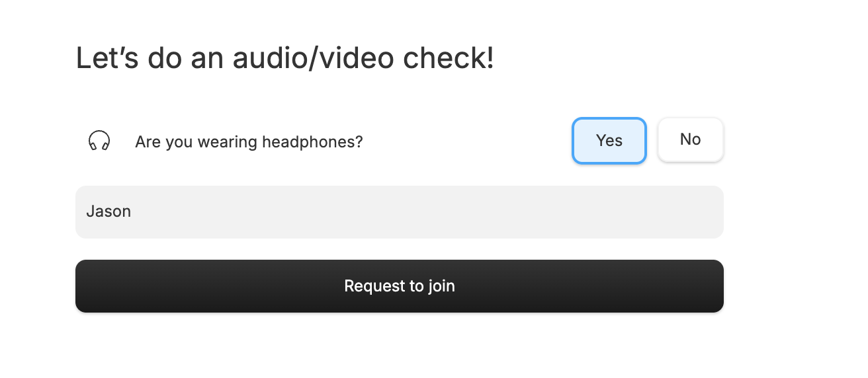Screen dimensions: 868x378
Task: Click the headphones question text
Action: [x=249, y=141]
